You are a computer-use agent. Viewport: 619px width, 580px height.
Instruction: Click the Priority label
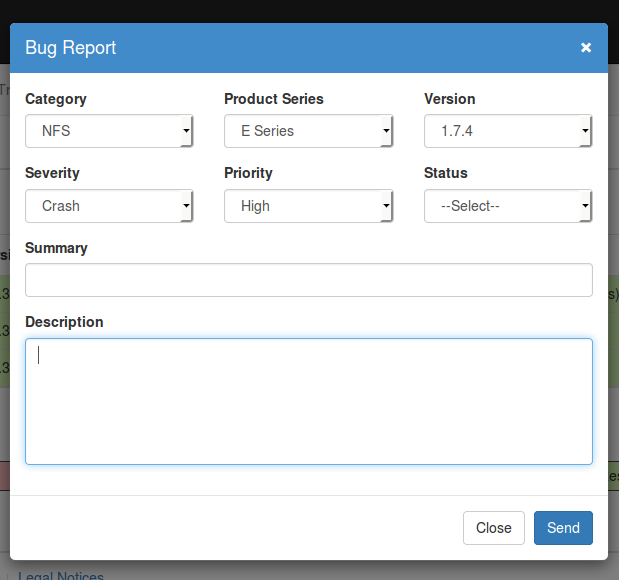click(248, 173)
